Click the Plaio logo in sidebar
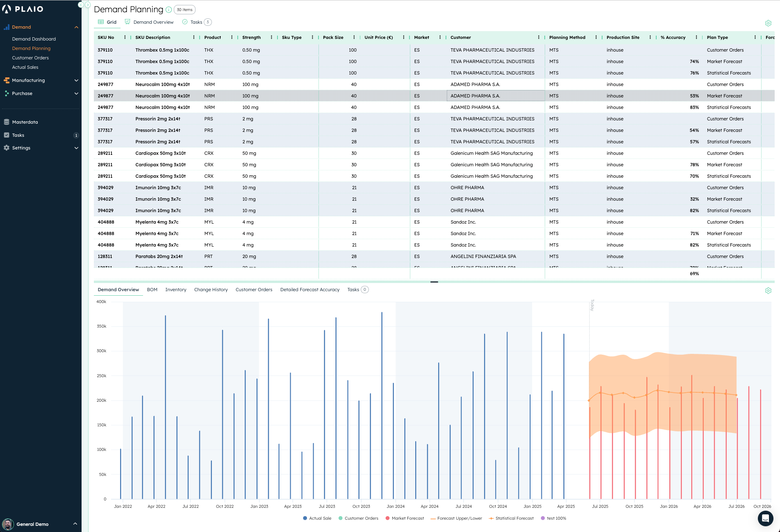Viewport: 780px width, 532px height. tap(23, 9)
